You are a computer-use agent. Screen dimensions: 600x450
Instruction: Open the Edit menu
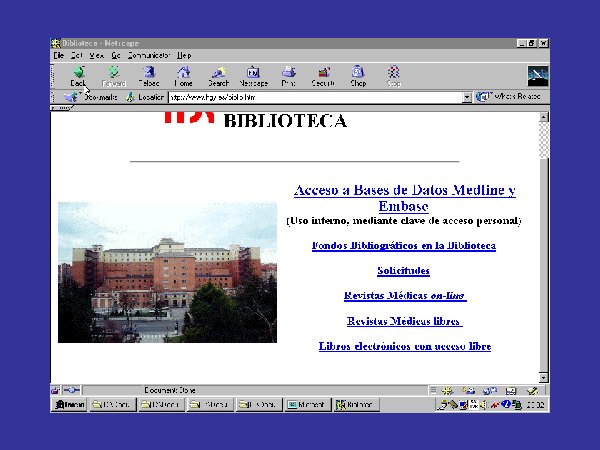77,55
